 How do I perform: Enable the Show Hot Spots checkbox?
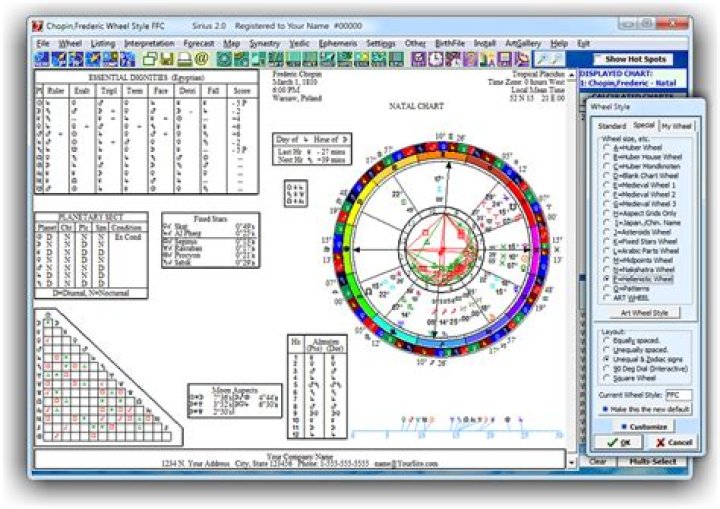pyautogui.click(x=598, y=59)
